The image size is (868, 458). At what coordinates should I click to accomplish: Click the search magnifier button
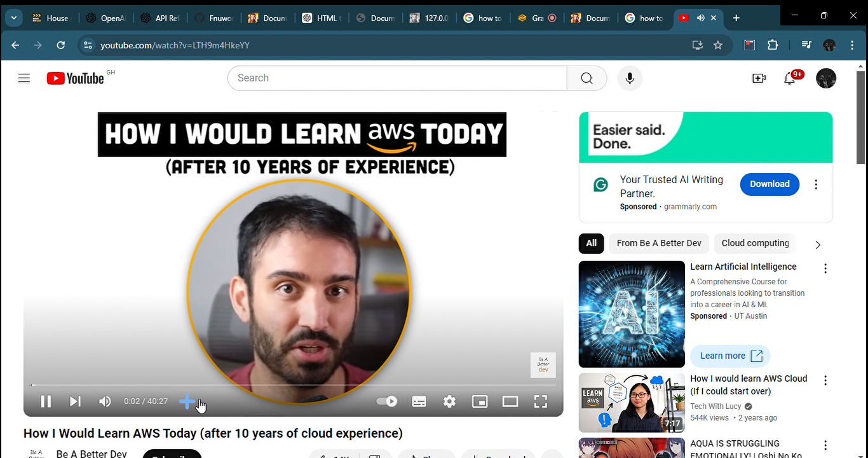click(x=587, y=78)
